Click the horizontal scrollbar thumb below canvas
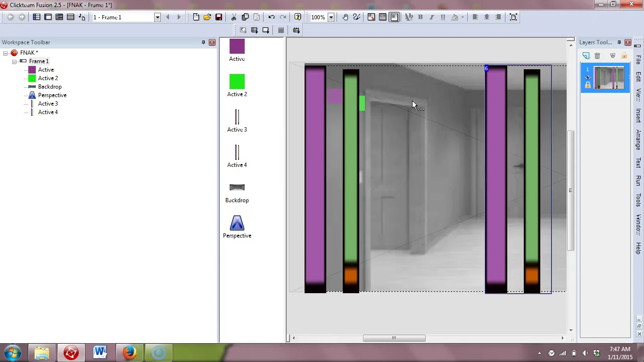Viewport: 644px width, 362px height. (394, 338)
